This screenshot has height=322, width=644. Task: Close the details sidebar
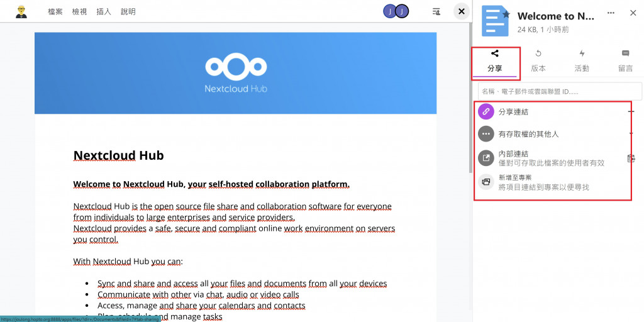click(633, 13)
